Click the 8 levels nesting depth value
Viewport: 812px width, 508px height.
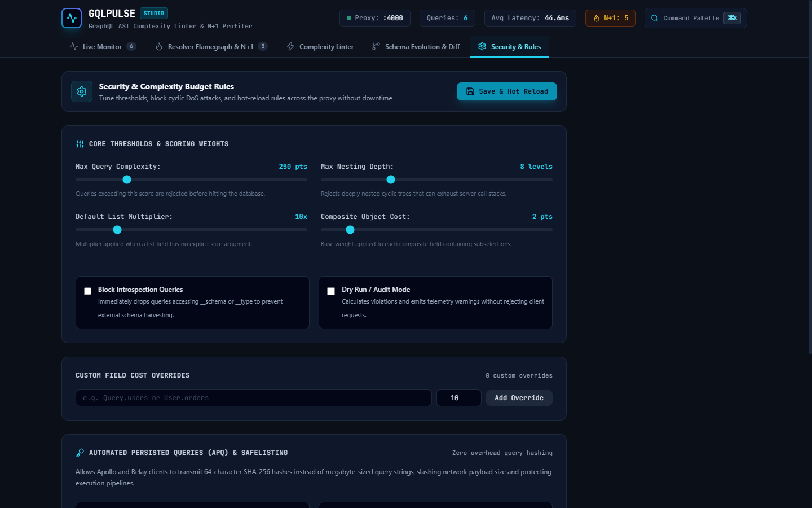(536, 167)
